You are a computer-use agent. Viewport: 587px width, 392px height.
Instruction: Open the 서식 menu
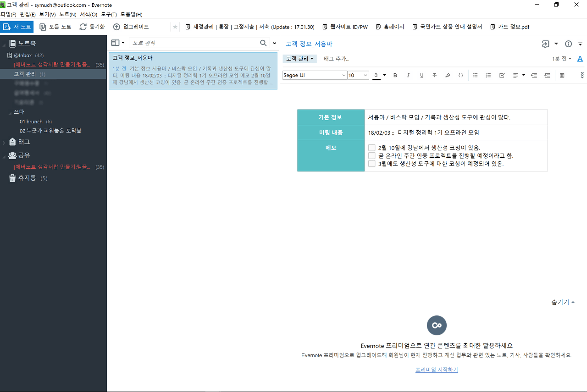(x=89, y=14)
